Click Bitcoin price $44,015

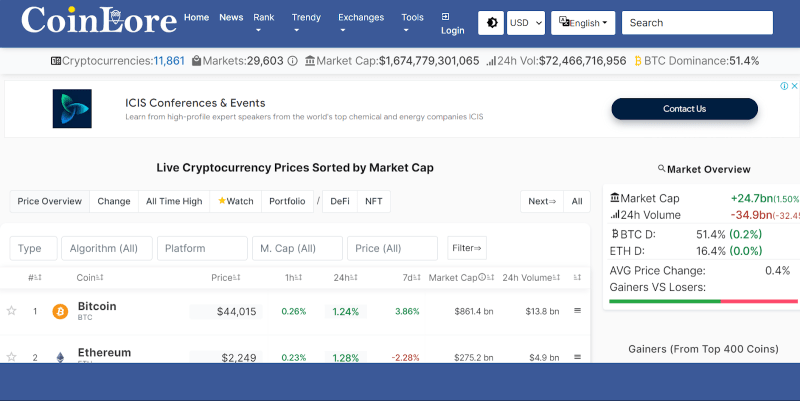236,312
